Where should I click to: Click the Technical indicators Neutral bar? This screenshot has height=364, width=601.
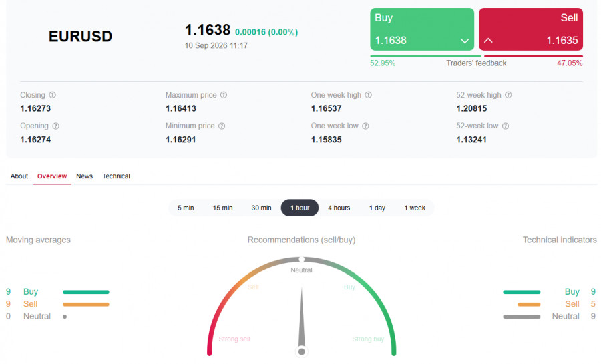click(x=522, y=317)
